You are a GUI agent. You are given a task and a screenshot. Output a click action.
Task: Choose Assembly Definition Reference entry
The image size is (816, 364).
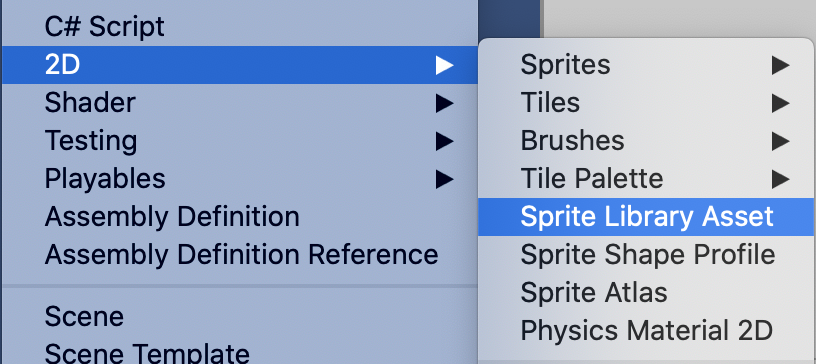[x=240, y=255]
